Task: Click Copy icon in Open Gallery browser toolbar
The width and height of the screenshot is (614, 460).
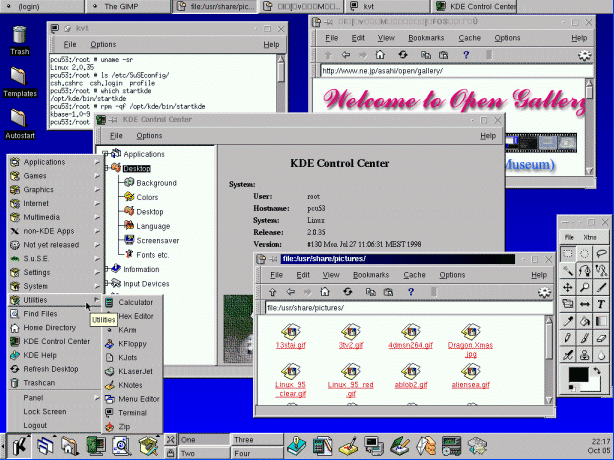Action: pos(426,55)
